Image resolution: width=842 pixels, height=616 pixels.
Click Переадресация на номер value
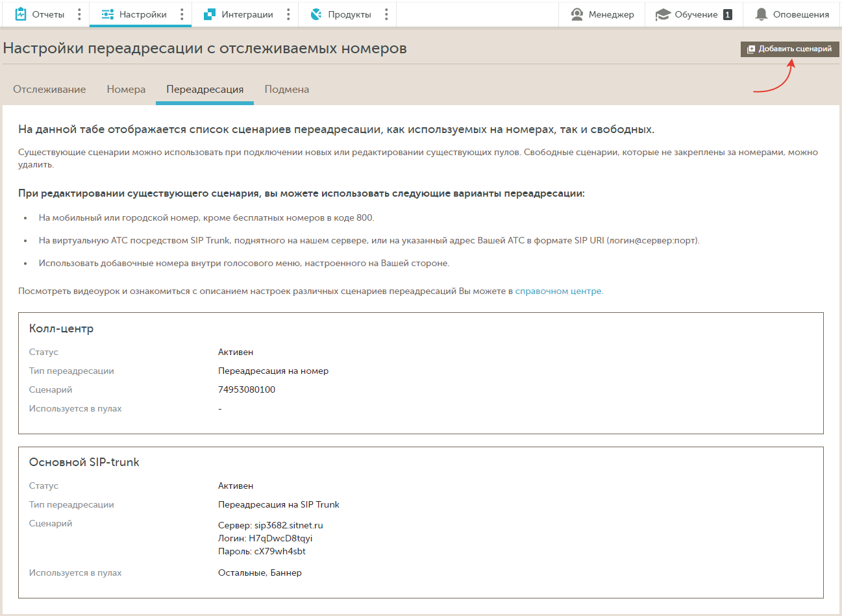point(273,371)
